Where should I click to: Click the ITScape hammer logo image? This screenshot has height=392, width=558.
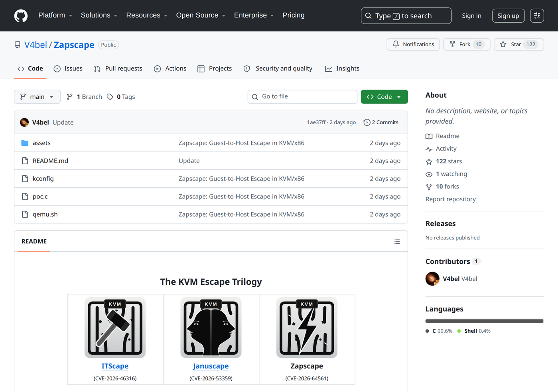[115, 327]
